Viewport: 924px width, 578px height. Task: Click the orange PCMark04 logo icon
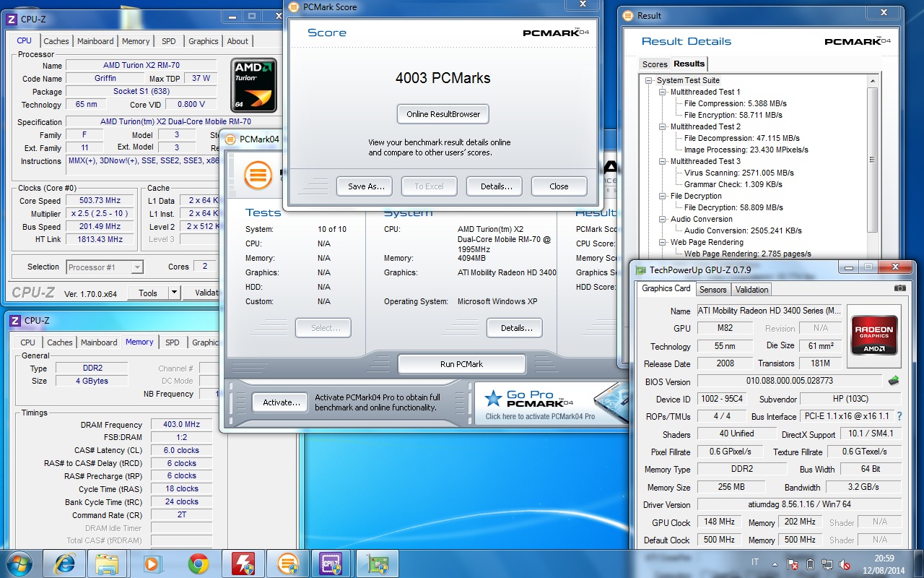click(x=258, y=174)
